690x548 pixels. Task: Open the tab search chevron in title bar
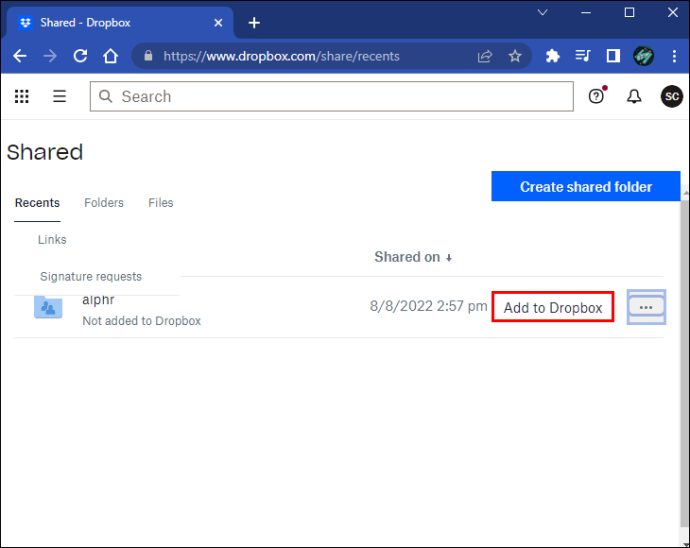click(543, 12)
